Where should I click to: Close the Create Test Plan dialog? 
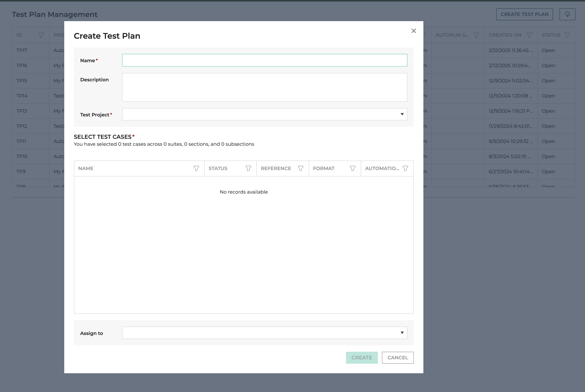coord(414,31)
